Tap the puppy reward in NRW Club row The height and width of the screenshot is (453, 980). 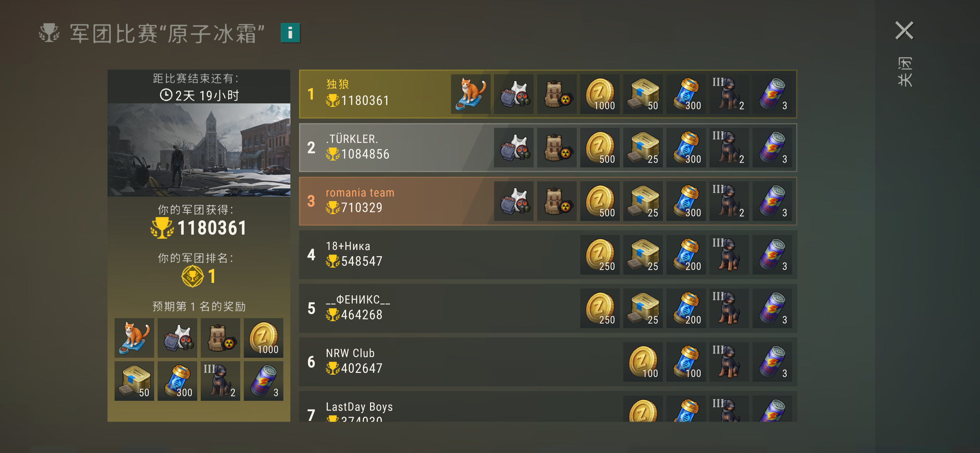(x=729, y=362)
